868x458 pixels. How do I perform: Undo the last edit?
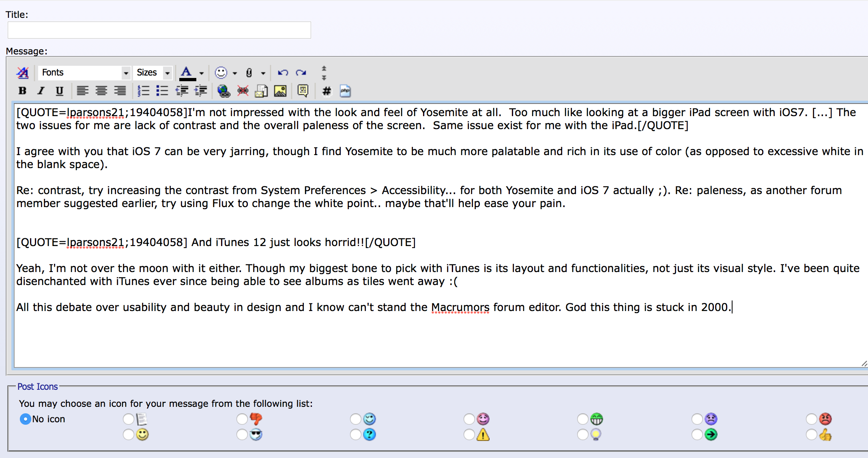(283, 73)
